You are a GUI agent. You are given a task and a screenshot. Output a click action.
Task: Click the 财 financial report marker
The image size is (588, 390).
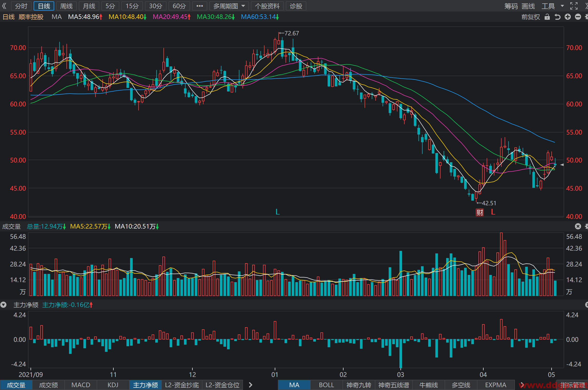click(480, 212)
